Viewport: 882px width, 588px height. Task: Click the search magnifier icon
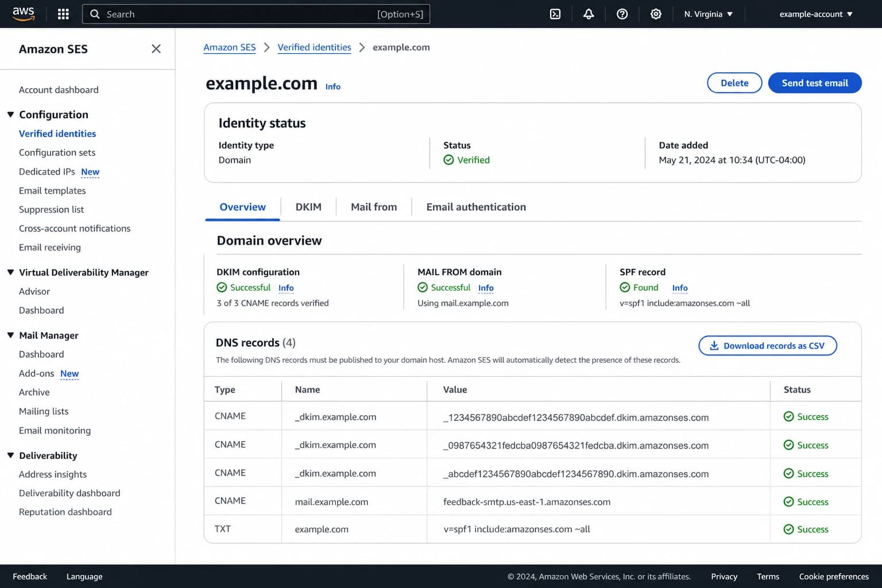point(95,14)
